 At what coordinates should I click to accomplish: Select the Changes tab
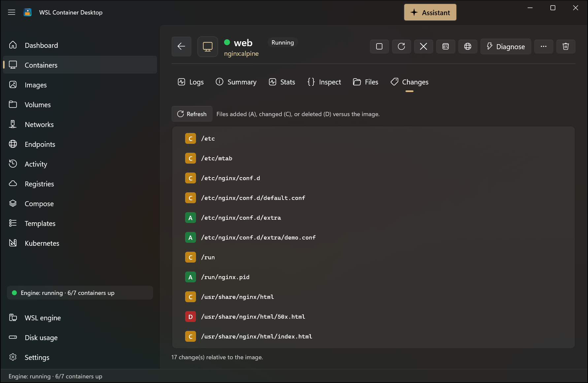[409, 82]
